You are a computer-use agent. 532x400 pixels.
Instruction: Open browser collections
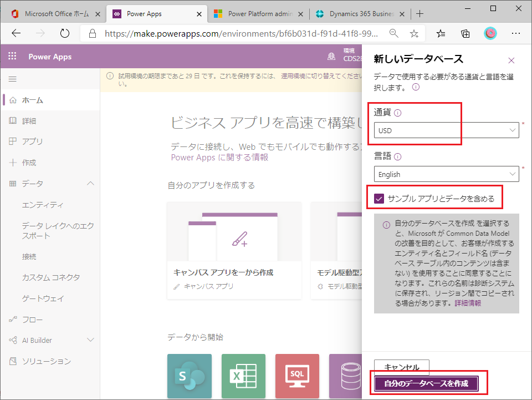pos(465,33)
